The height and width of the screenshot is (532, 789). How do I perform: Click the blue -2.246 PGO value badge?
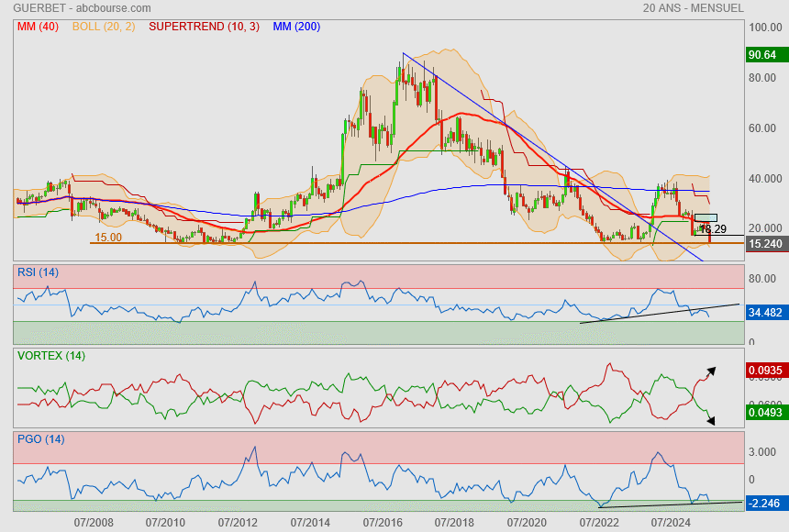[x=764, y=503]
